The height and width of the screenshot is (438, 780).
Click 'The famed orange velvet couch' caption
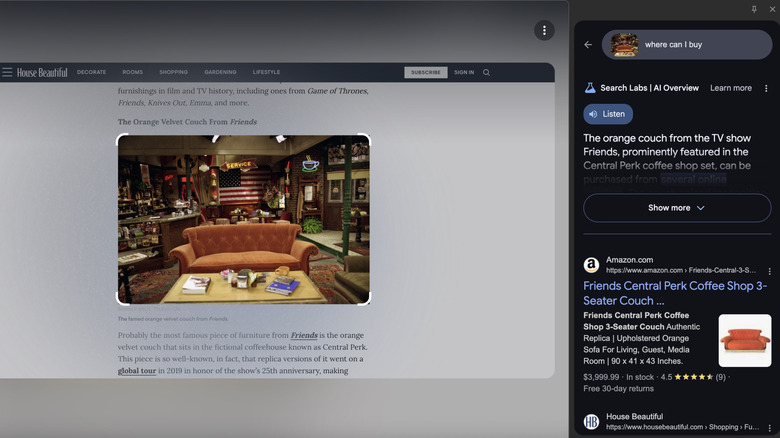pos(173,319)
